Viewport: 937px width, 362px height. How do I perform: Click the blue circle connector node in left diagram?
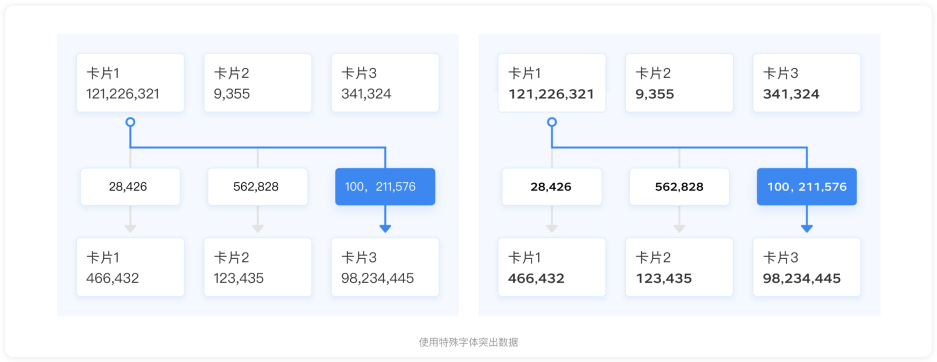130,122
